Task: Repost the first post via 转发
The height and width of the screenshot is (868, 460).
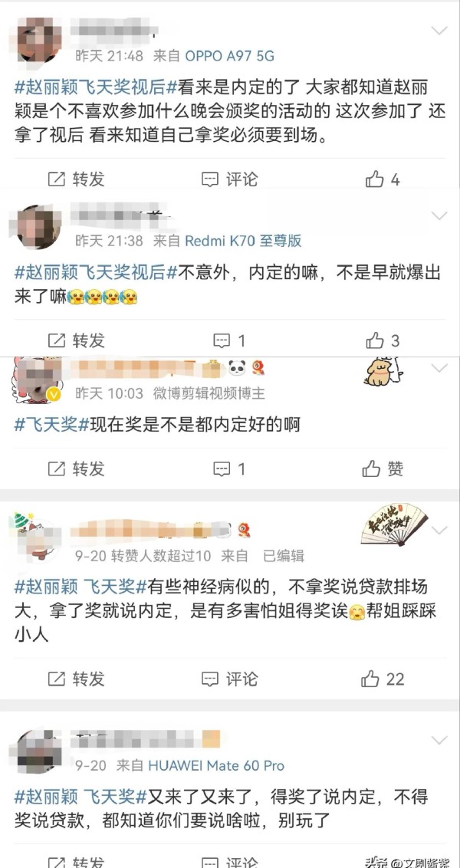Action: pos(77,179)
